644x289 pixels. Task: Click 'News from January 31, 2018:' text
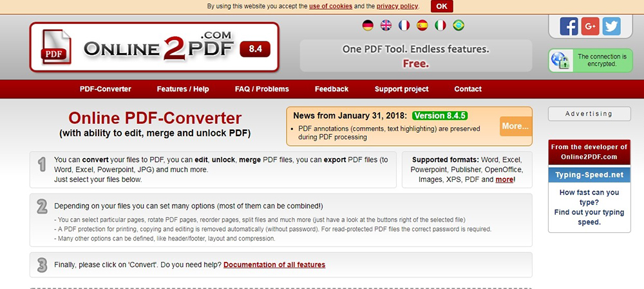[350, 115]
